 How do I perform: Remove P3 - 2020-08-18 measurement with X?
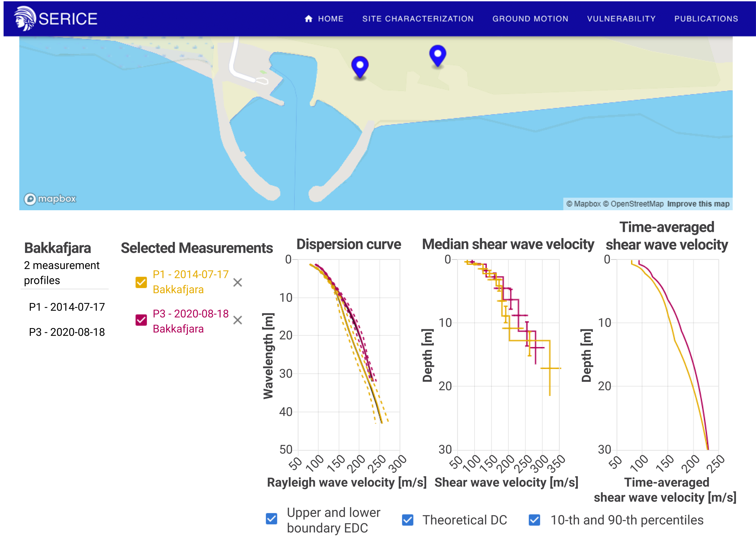click(x=238, y=320)
